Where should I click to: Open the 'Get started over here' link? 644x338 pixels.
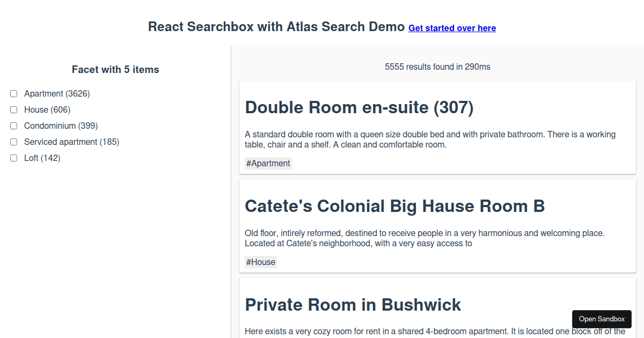pos(452,28)
